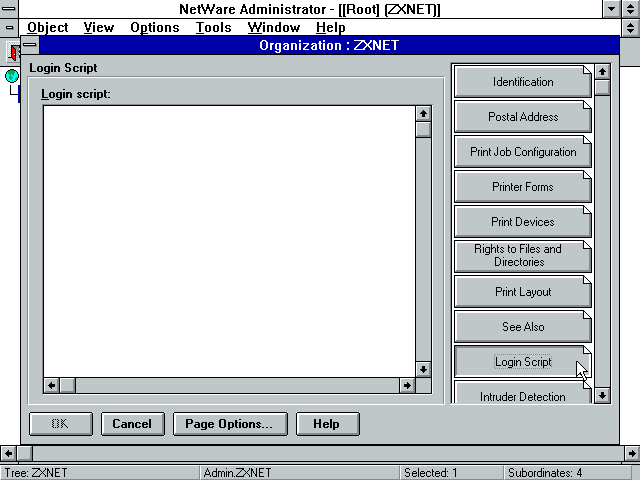640x480 pixels.
Task: Open the Identification page
Action: [x=522, y=82]
